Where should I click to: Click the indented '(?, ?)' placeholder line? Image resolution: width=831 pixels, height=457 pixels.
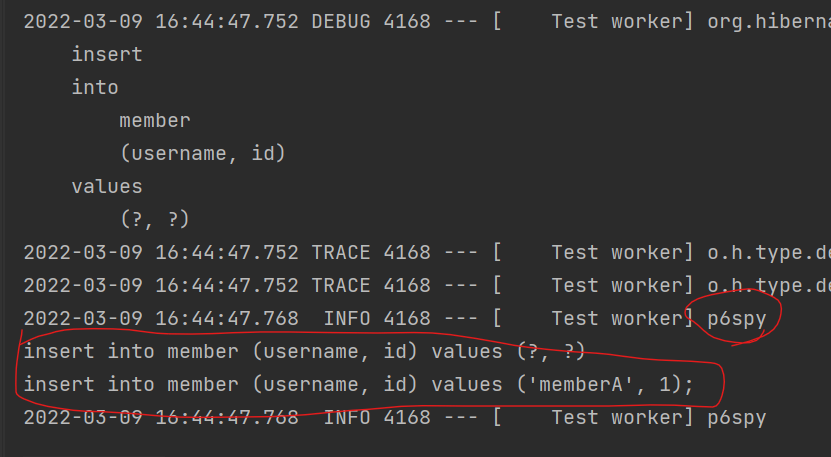tap(155, 219)
